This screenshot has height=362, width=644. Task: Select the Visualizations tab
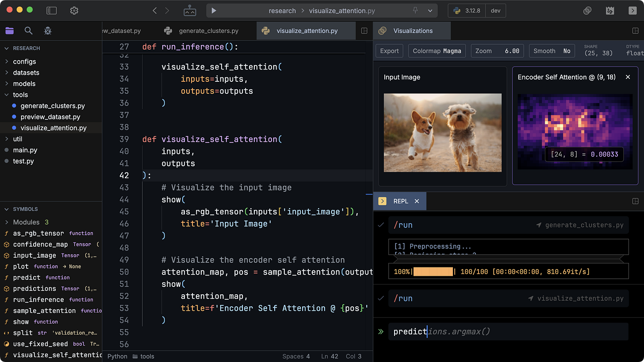coord(412,31)
